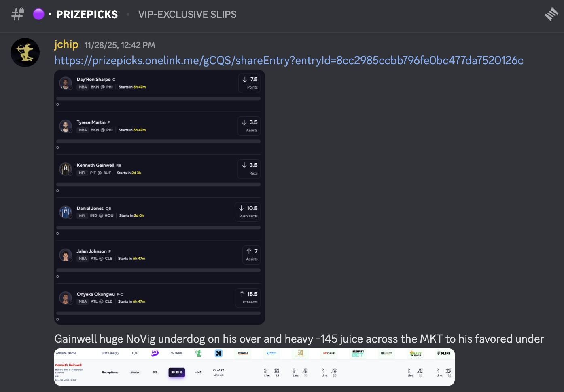This screenshot has height=392, width=564.
Task: Open the threads icon in header
Action: coord(551,15)
